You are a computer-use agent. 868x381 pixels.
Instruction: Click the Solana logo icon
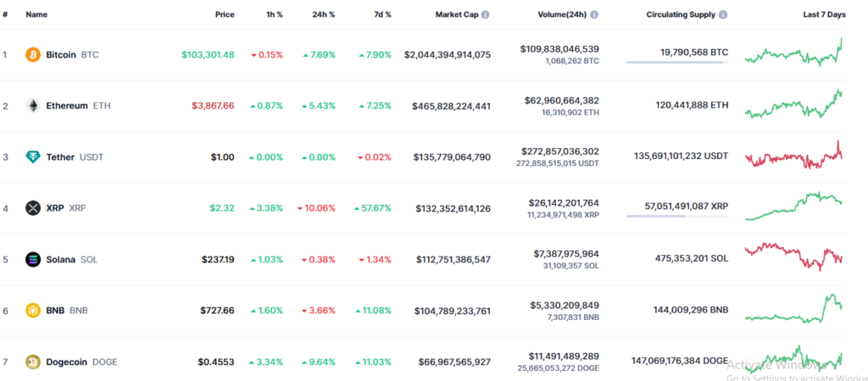click(34, 259)
